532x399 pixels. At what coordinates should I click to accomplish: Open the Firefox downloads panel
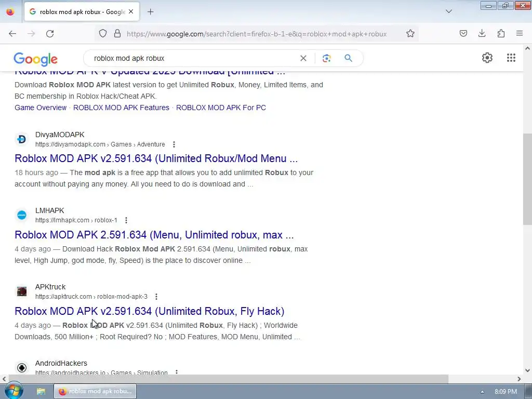[482, 34]
